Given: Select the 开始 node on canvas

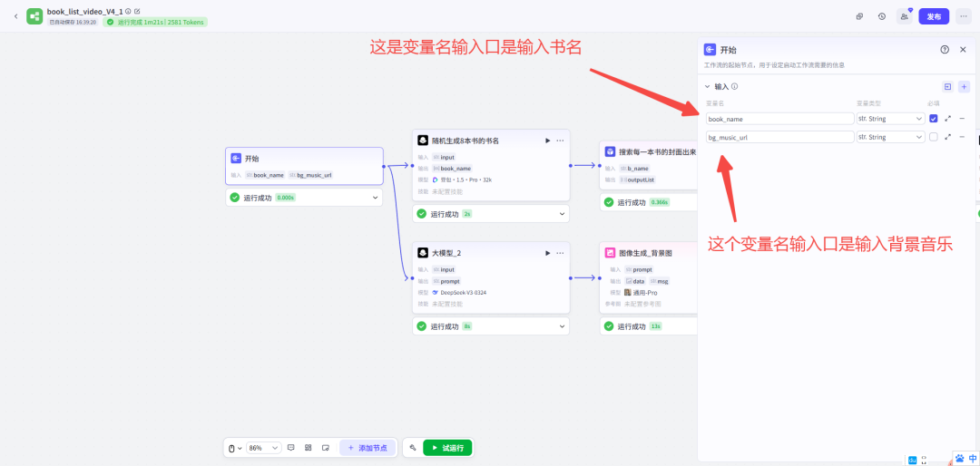Looking at the screenshot, I should [304, 166].
